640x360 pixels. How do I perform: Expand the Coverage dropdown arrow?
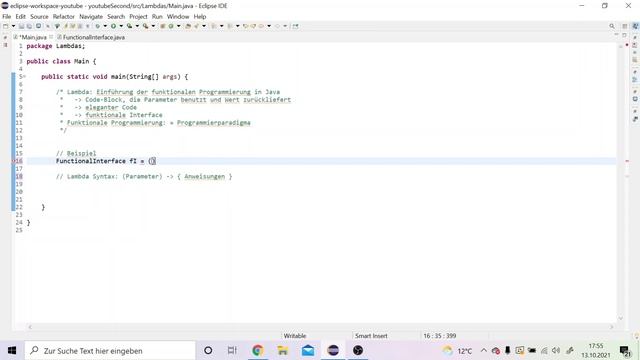pos(137,26)
